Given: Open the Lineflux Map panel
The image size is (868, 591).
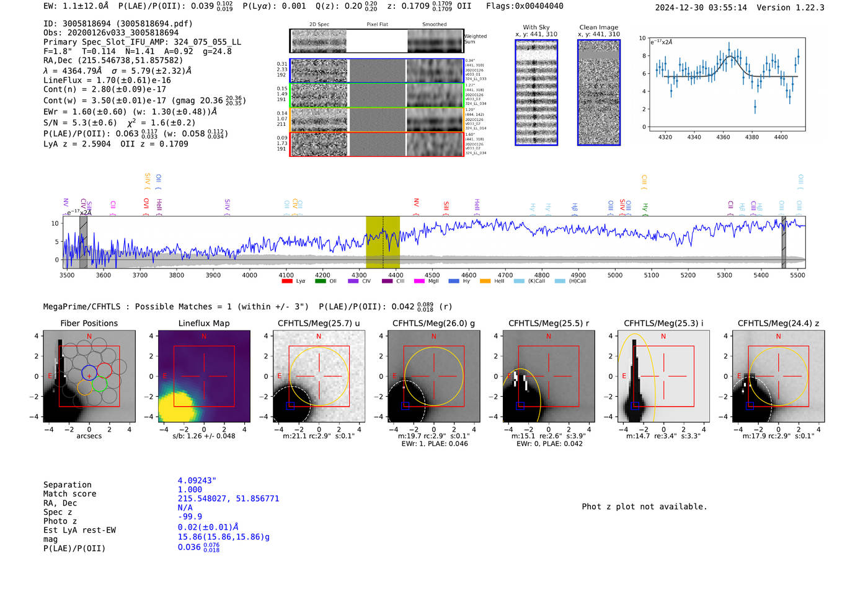Looking at the screenshot, I should 204,376.
